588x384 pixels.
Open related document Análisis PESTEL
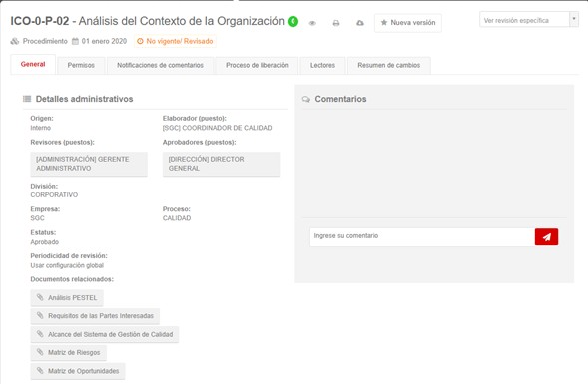tap(67, 298)
